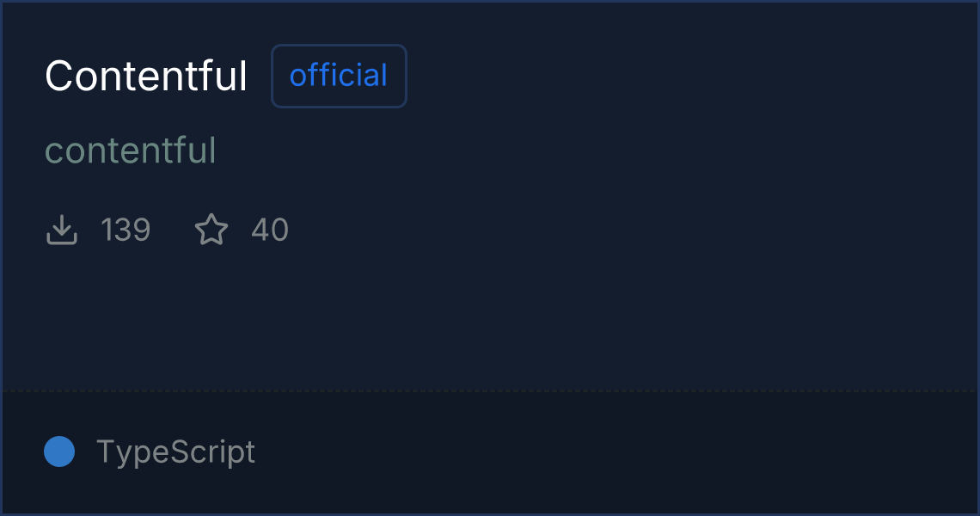This screenshot has height=516, width=980.
Task: Open the Contentful title
Action: (146, 76)
